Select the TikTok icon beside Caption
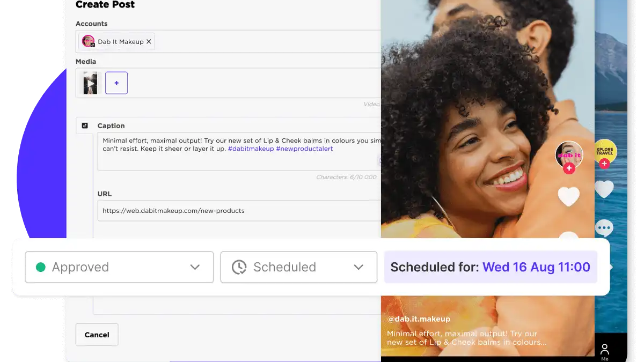 [x=85, y=125]
